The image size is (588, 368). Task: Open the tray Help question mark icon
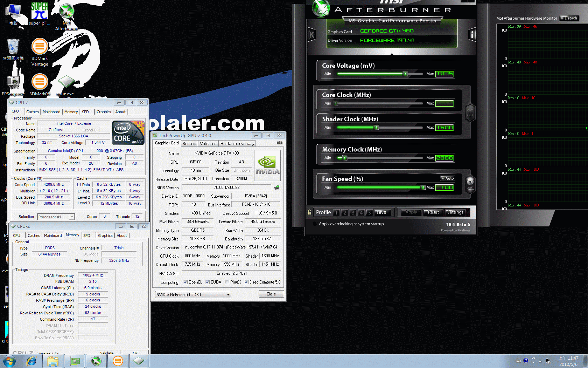(x=526, y=361)
